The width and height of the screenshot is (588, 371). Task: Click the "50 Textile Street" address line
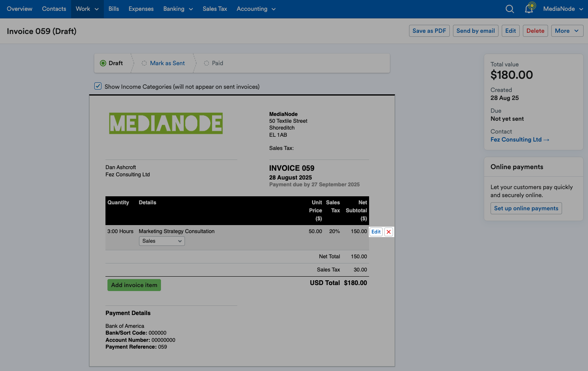click(288, 121)
